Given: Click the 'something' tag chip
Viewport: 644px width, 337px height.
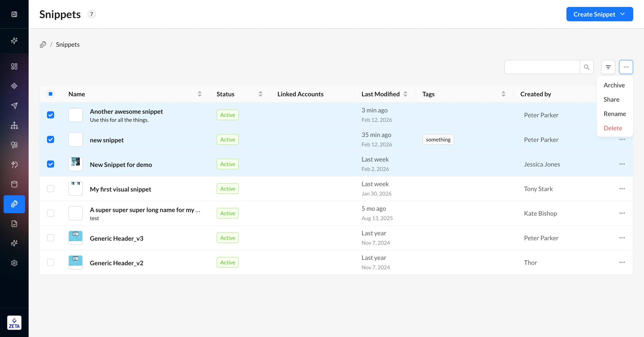Looking at the screenshot, I should click(x=438, y=139).
